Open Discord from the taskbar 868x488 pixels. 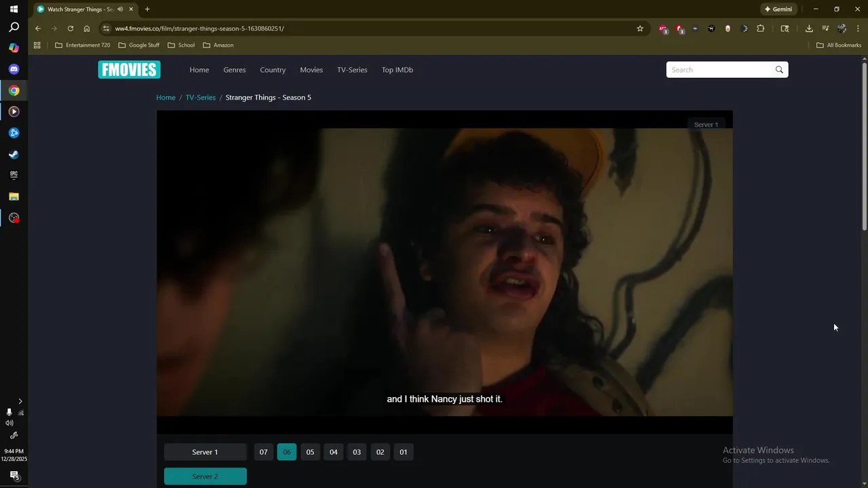pos(14,69)
